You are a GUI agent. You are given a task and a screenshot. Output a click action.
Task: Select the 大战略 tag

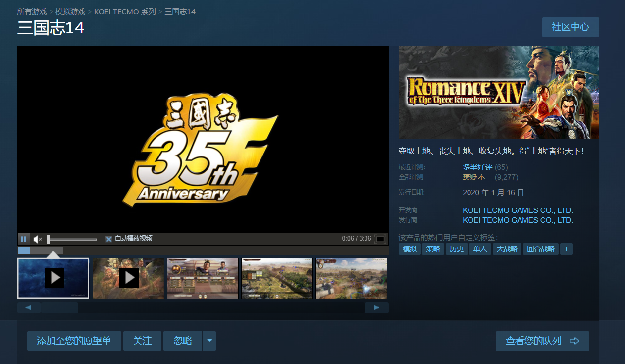pos(507,249)
